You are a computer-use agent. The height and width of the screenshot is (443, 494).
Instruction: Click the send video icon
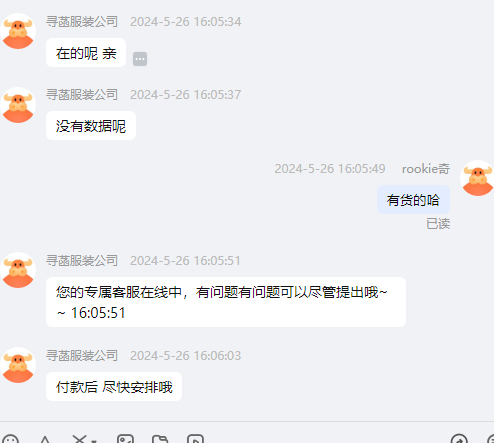click(x=195, y=440)
